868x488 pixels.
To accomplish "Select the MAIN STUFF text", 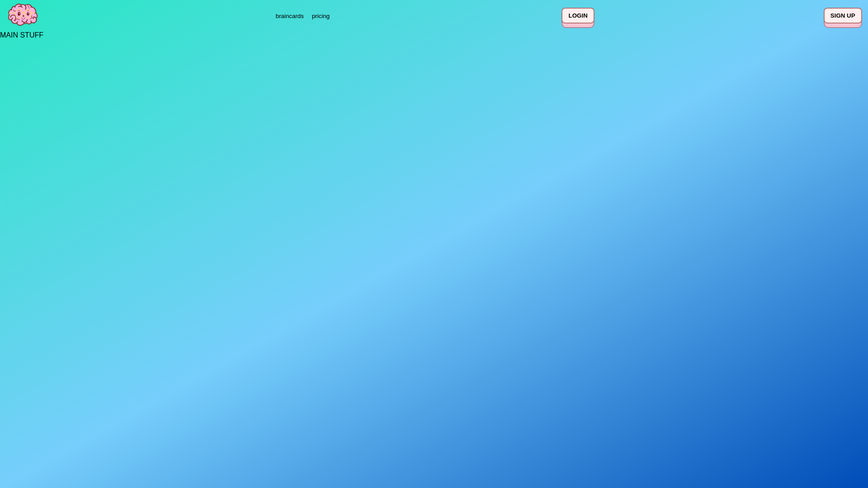I will (x=22, y=35).
